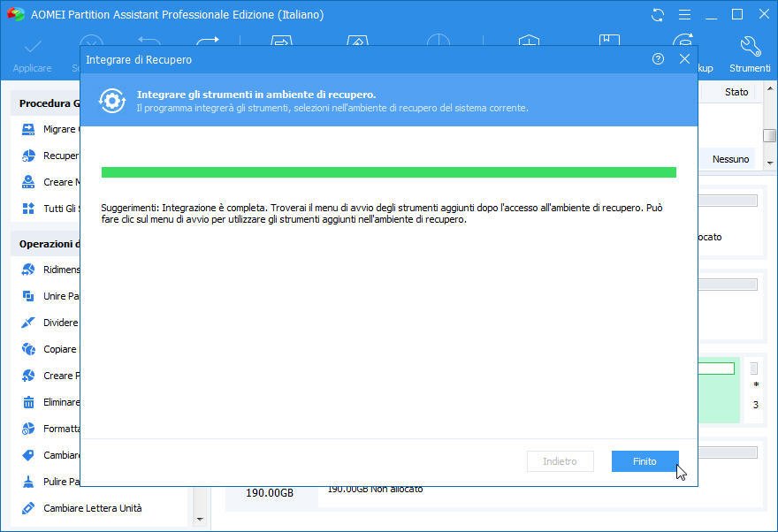Click the undo arrow toolbar icon

point(149,41)
